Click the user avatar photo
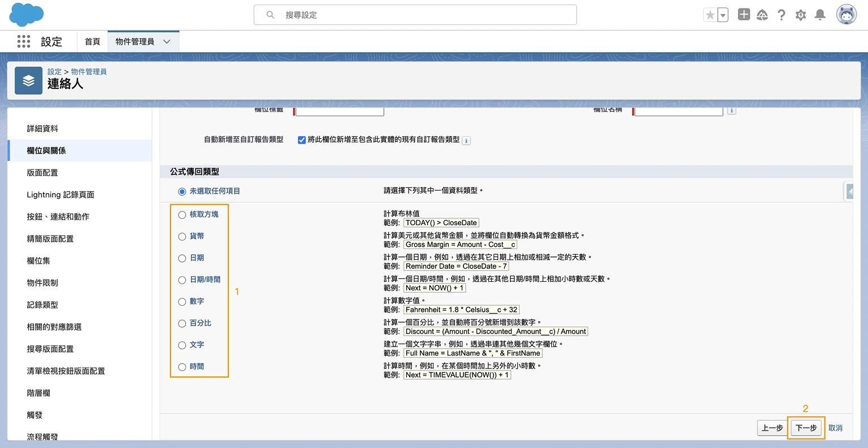The width and height of the screenshot is (868, 448). [x=846, y=14]
